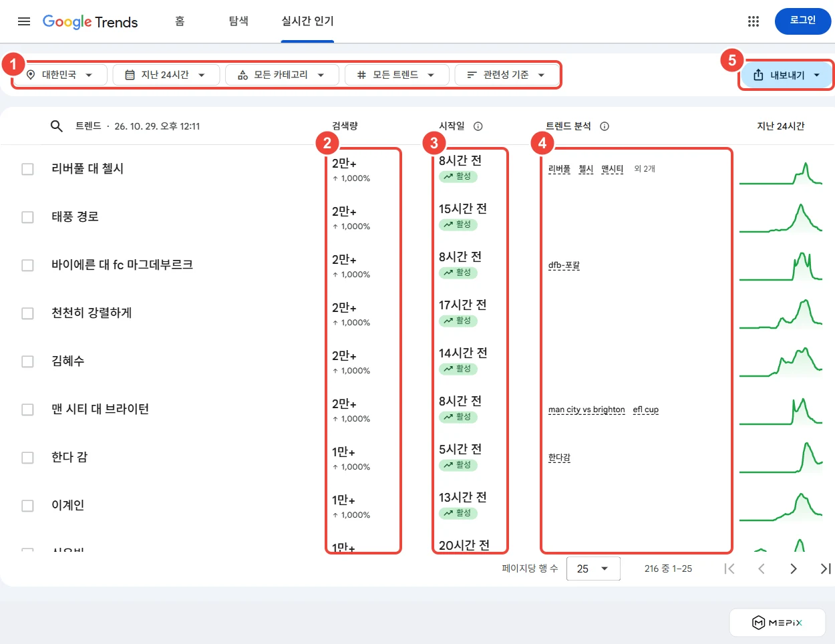This screenshot has height=644, width=835.
Task: Switch to the 홈 tab
Action: (180, 21)
